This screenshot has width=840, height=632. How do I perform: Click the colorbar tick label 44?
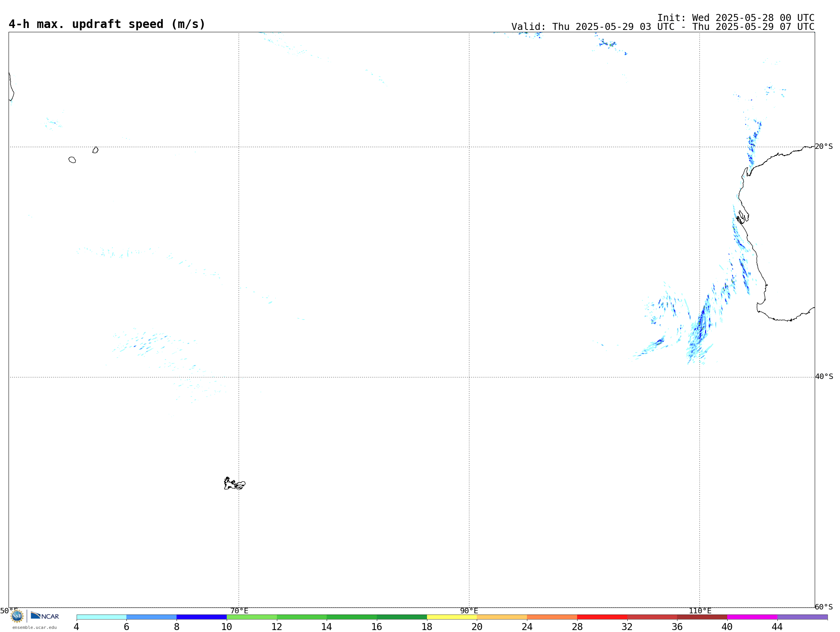tap(777, 627)
